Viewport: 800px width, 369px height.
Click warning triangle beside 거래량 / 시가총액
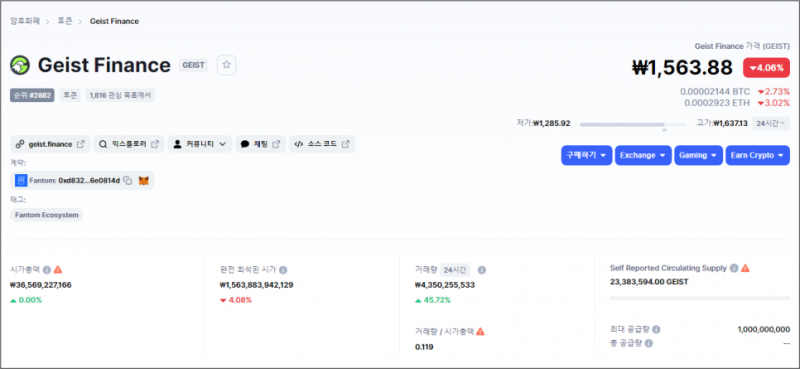coord(480,331)
